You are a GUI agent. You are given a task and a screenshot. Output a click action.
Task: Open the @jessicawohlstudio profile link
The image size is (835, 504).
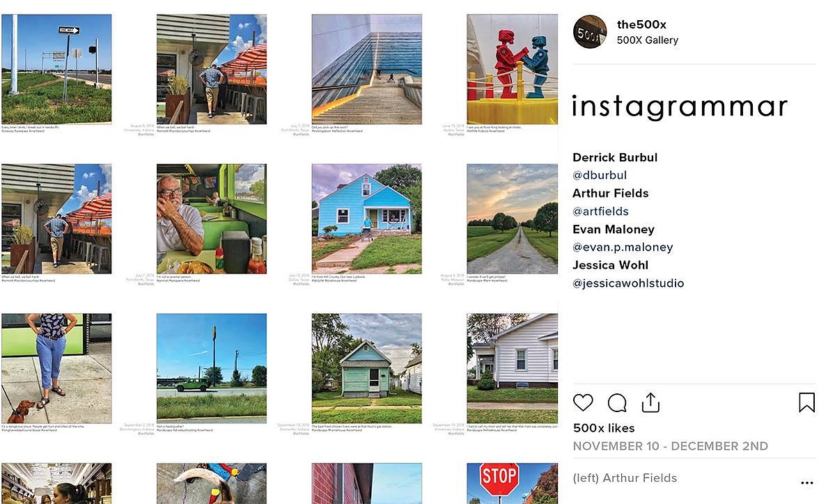pyautogui.click(x=628, y=283)
